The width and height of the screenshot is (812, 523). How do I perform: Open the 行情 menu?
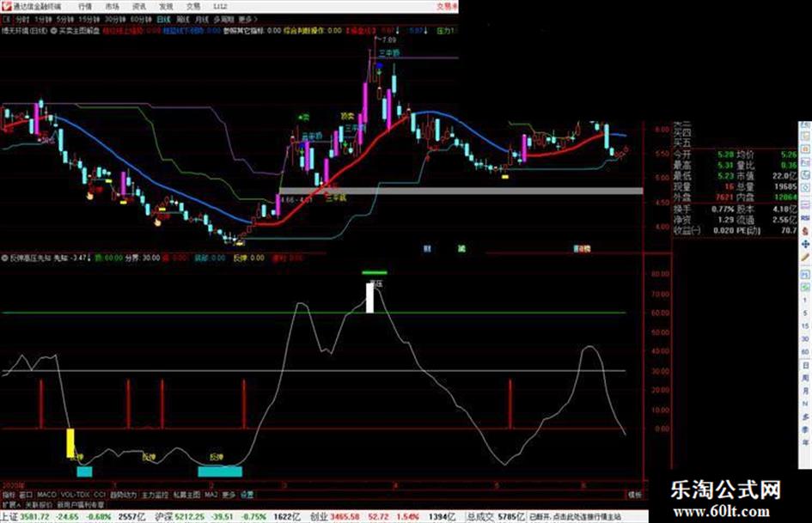(85, 7)
